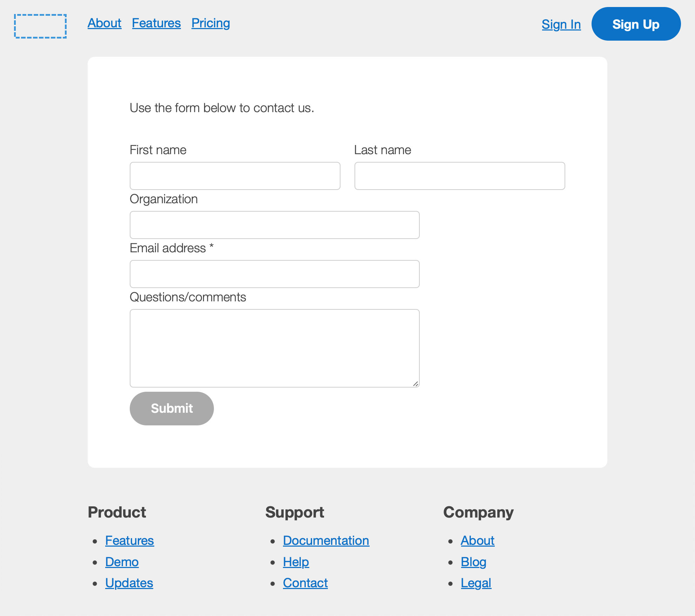Click into the Organization field
Image resolution: width=695 pixels, height=616 pixels.
point(275,225)
